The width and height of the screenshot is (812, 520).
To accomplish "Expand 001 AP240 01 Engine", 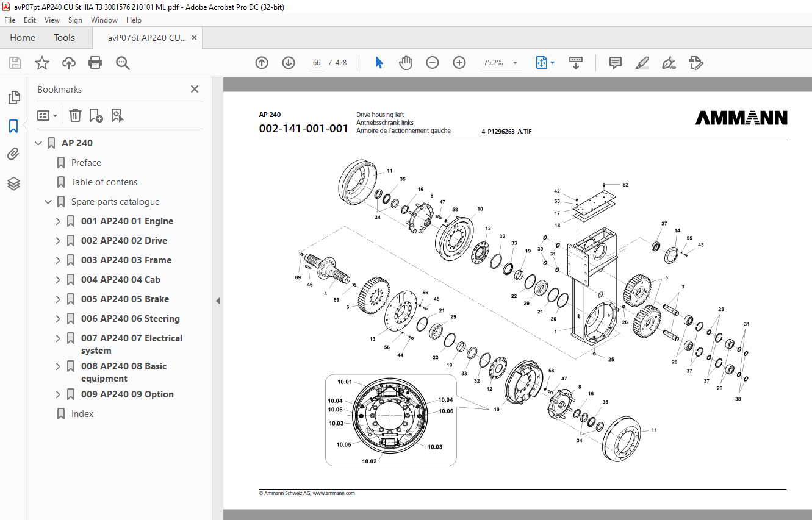I will coord(58,221).
